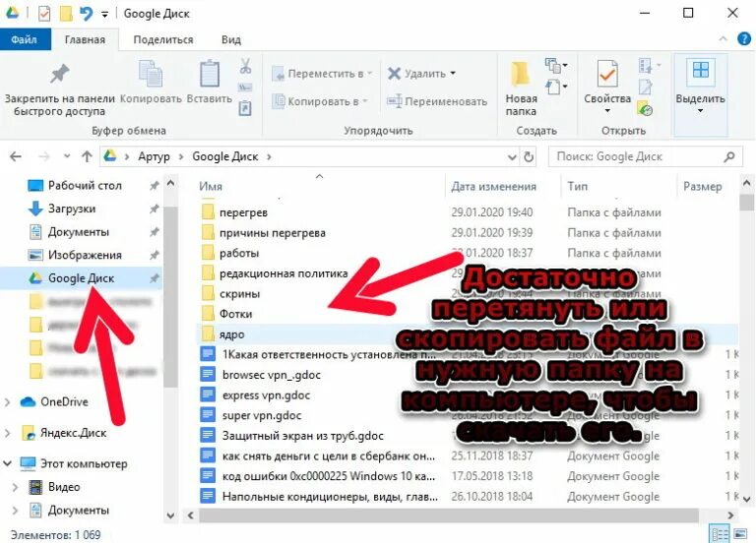The image size is (756, 543).
Task: Open the Копировать в dropdown
Action: [320, 101]
